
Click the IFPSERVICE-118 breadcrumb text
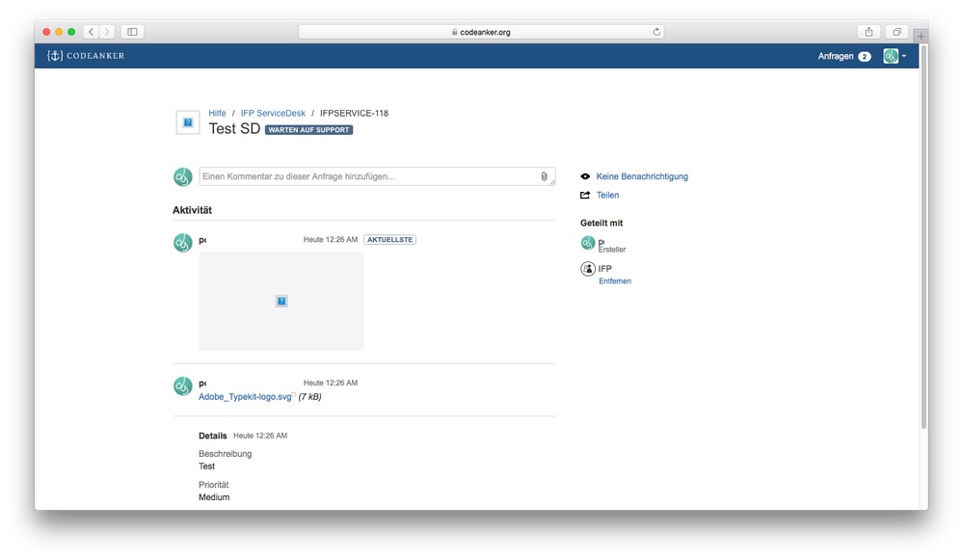point(354,113)
